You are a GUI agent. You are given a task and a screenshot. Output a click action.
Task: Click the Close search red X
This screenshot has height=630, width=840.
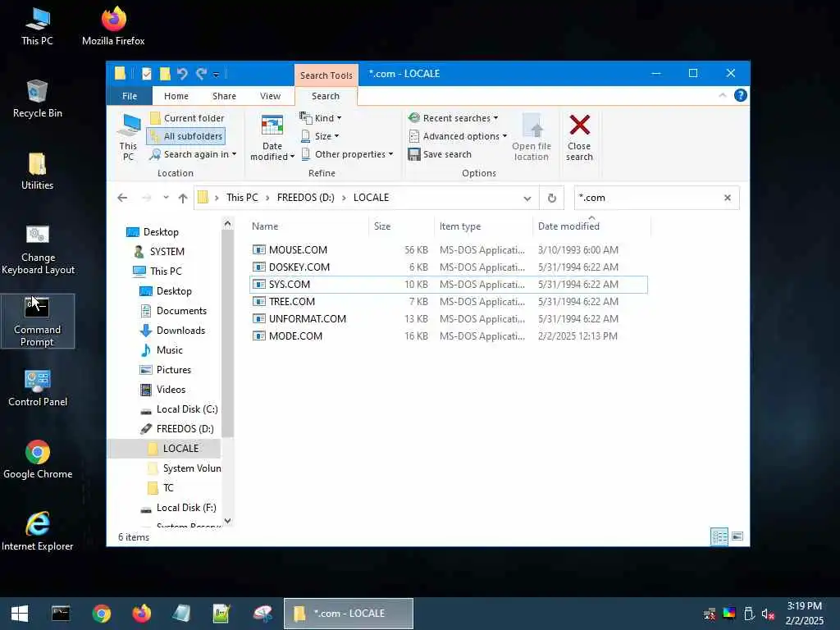580,137
